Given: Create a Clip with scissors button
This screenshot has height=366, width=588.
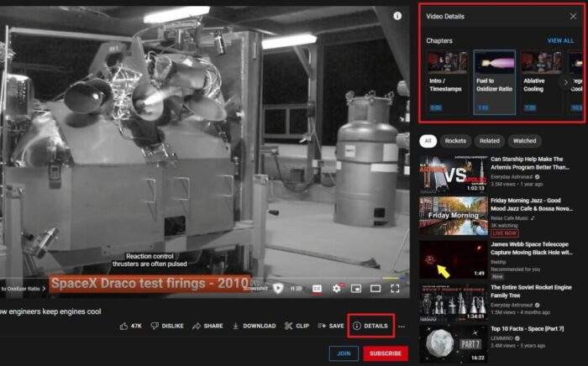Looking at the screenshot, I should [x=297, y=326].
